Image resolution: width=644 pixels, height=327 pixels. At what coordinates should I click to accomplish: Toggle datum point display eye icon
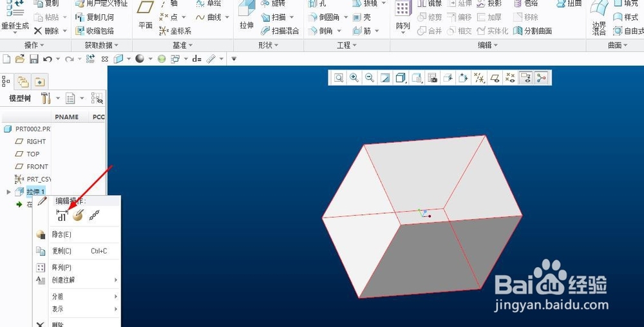(x=510, y=78)
